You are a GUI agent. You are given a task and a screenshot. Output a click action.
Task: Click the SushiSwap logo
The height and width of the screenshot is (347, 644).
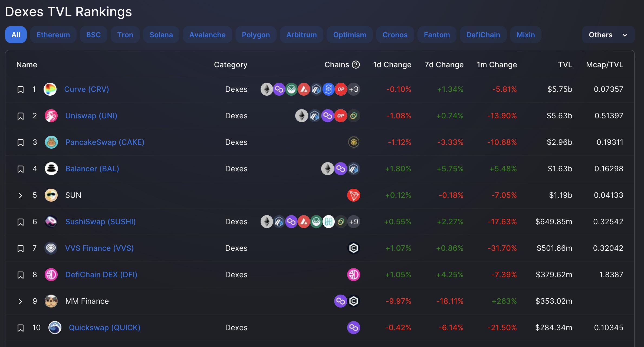click(x=51, y=222)
